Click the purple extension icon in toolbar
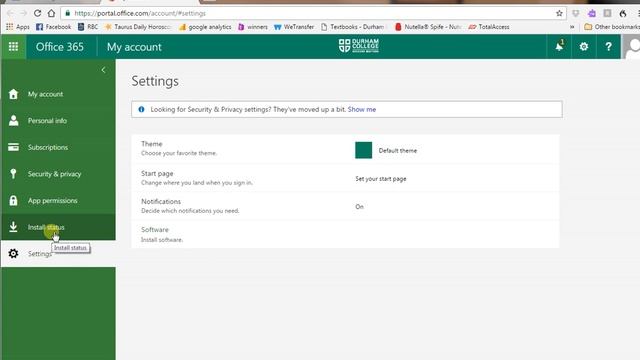 592,13
